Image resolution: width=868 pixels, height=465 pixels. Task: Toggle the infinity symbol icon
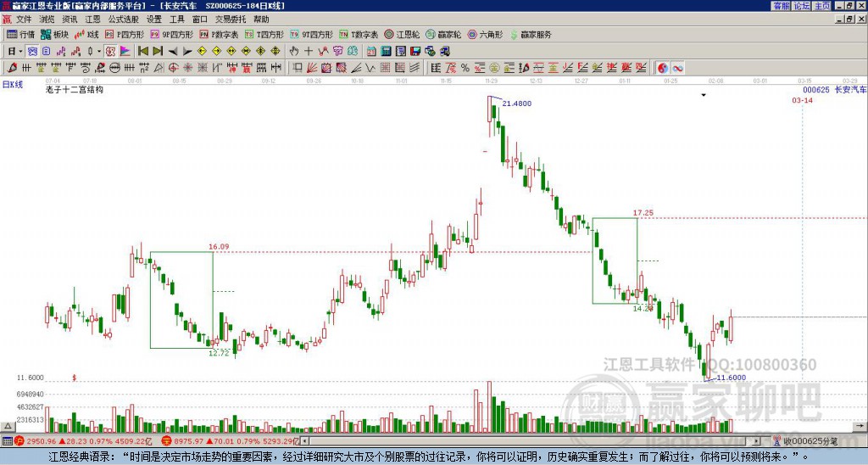(x=677, y=68)
